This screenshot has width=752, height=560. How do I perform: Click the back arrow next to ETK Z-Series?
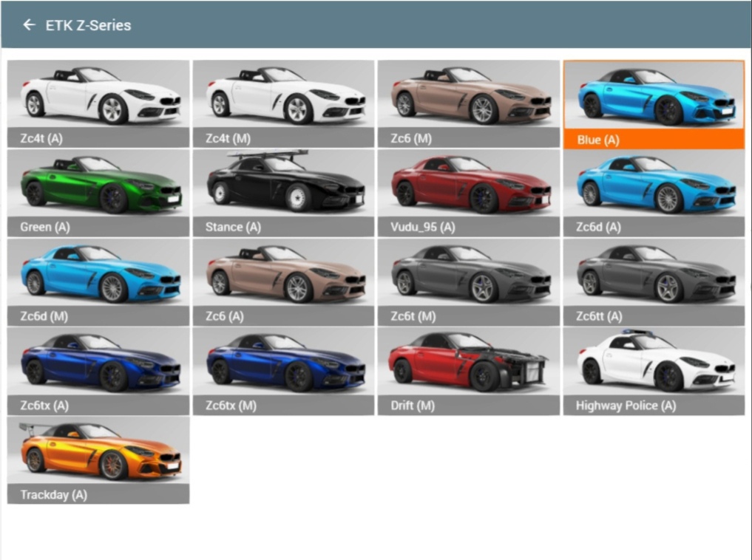(x=29, y=25)
